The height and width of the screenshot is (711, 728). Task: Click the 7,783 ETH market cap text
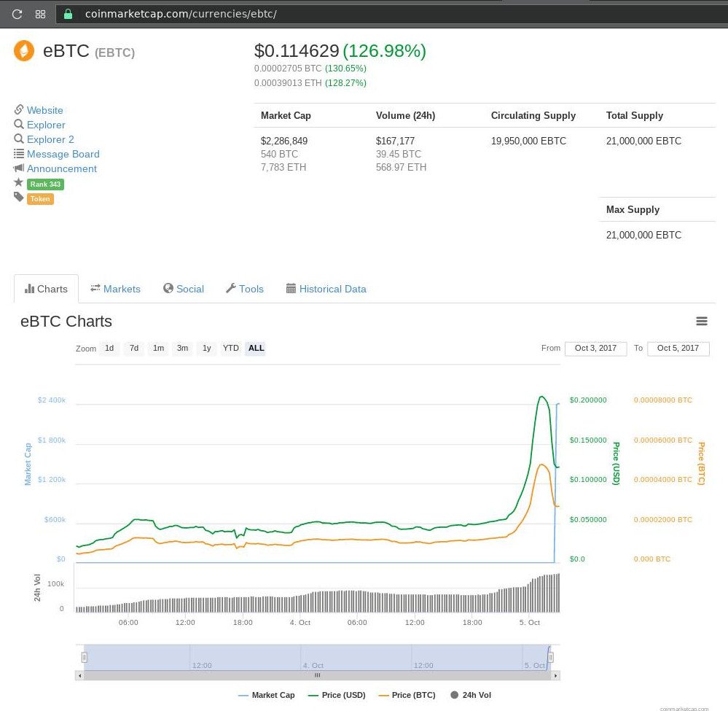point(283,167)
